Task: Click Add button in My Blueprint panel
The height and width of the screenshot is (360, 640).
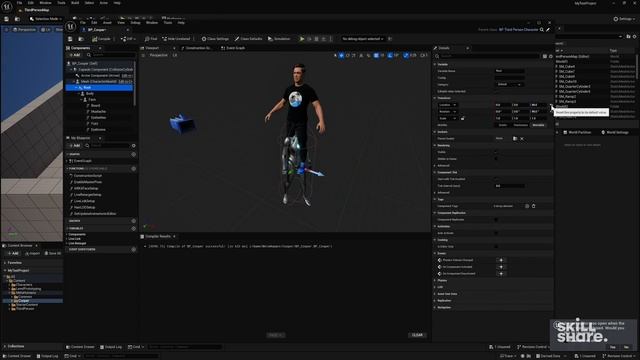Action: pyautogui.click(x=75, y=145)
